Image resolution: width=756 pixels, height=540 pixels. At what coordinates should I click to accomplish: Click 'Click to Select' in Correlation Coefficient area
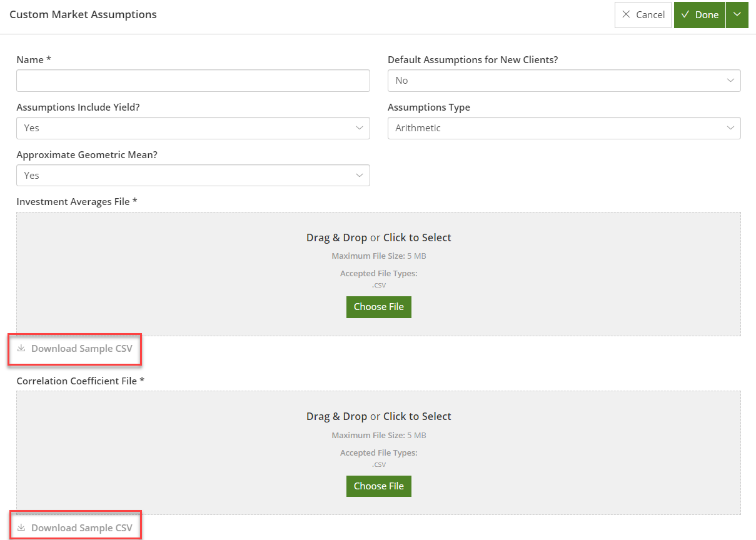417,416
